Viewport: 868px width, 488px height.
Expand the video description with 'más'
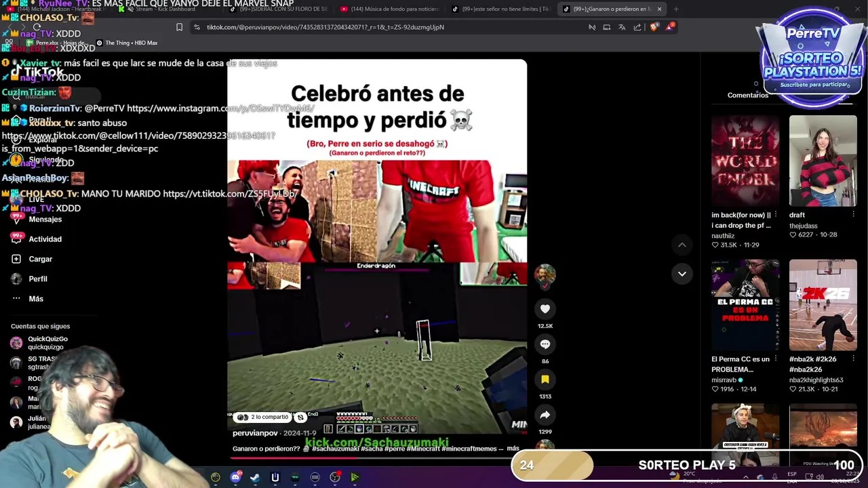(513, 449)
